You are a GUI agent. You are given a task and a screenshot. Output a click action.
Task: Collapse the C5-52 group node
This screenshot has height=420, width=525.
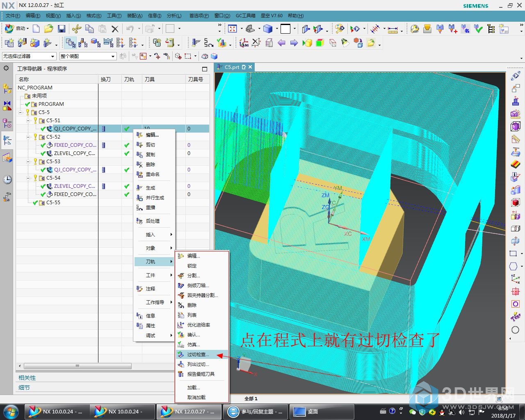tap(28, 137)
